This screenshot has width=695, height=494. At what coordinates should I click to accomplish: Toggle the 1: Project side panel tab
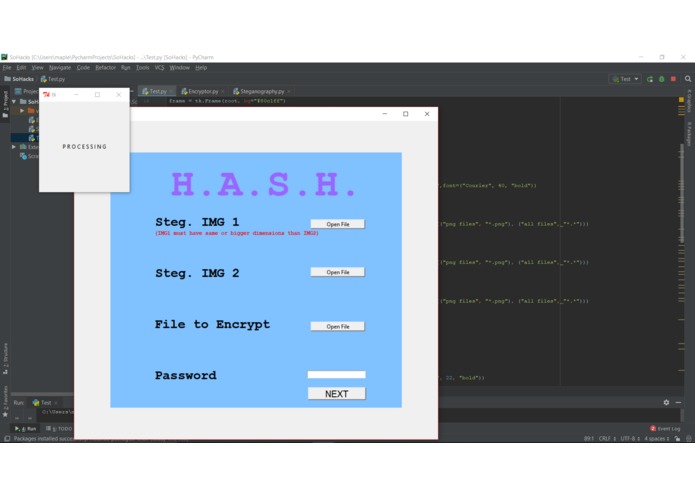click(x=5, y=104)
